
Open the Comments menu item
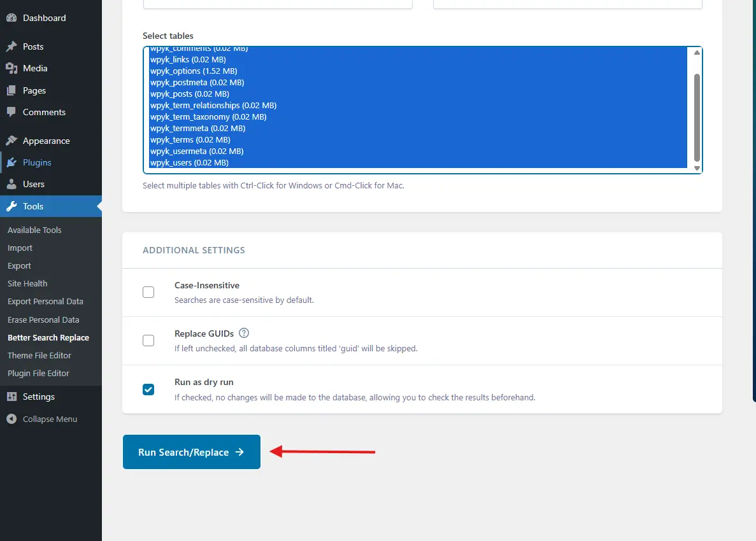(50, 112)
